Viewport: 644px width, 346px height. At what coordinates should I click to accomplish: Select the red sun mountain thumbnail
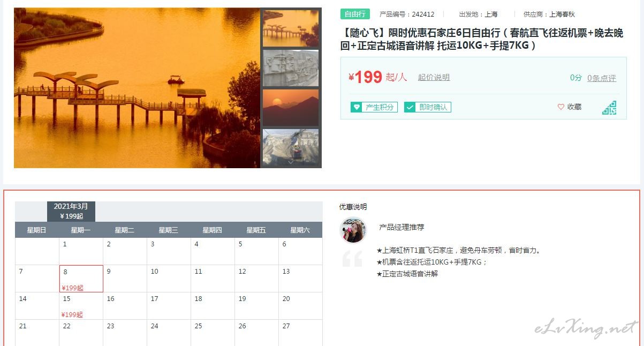click(291, 108)
